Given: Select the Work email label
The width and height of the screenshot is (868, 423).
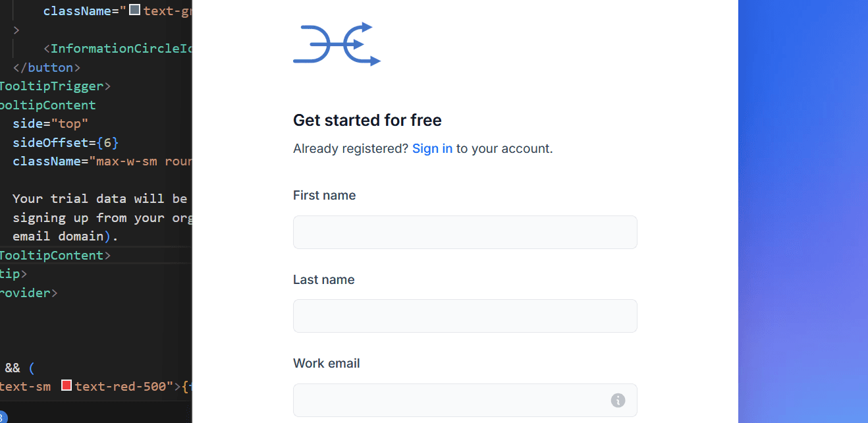Looking at the screenshot, I should click(327, 363).
